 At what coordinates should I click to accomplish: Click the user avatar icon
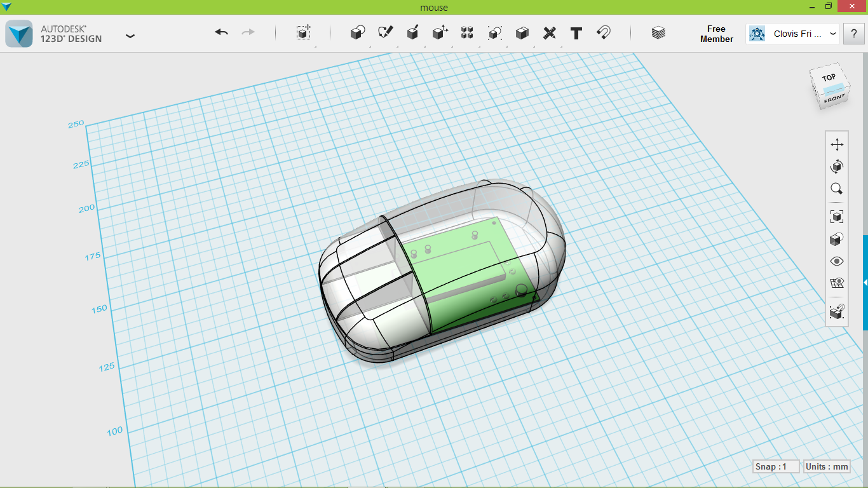click(x=757, y=34)
